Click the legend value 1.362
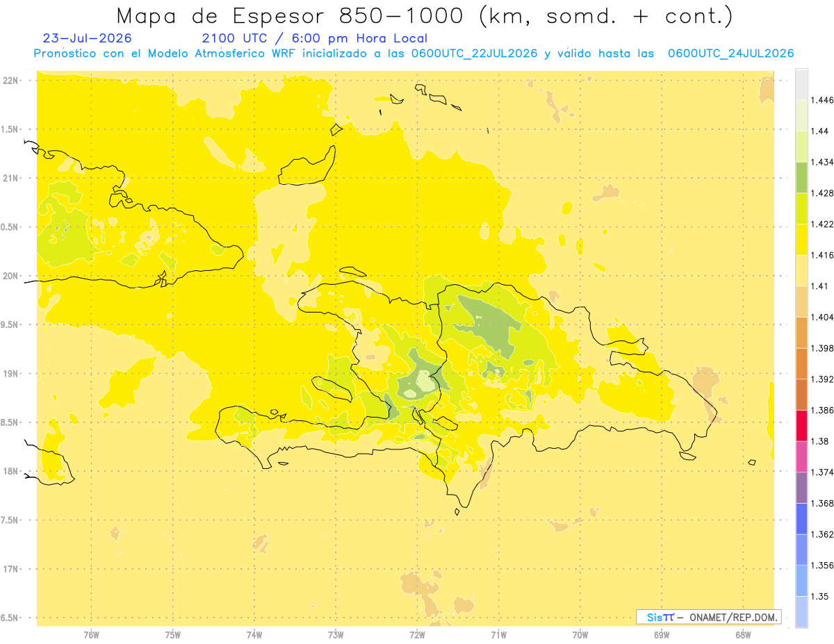The image size is (834, 644). pos(822,534)
